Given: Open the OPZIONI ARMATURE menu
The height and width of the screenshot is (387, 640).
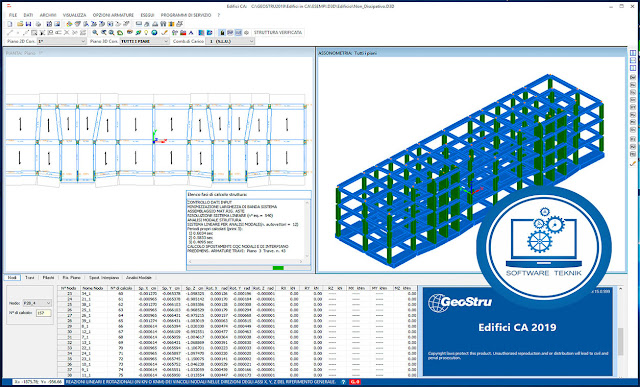Looking at the screenshot, I should (113, 15).
